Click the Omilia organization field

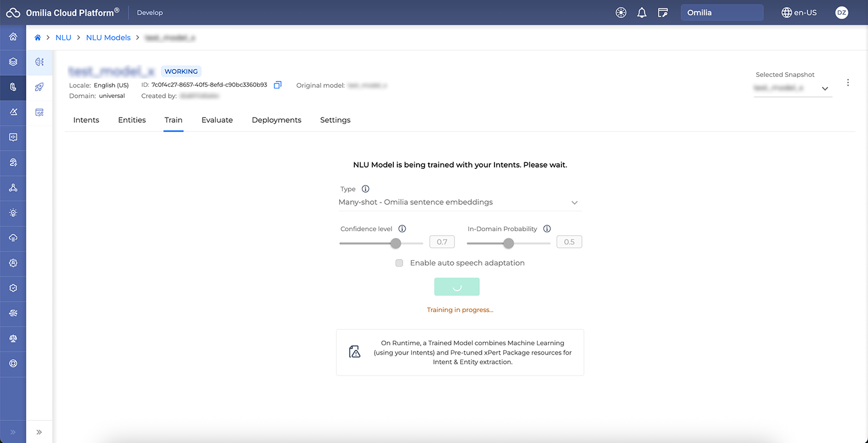pos(721,13)
